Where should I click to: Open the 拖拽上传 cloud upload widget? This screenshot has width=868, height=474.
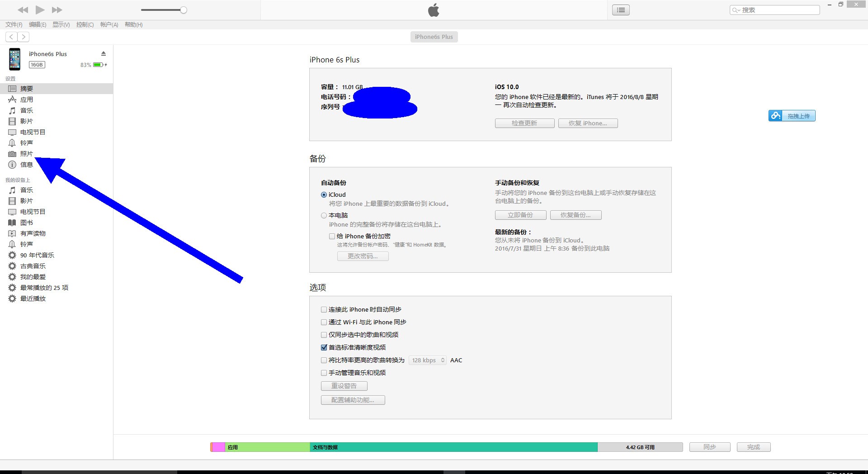792,116
